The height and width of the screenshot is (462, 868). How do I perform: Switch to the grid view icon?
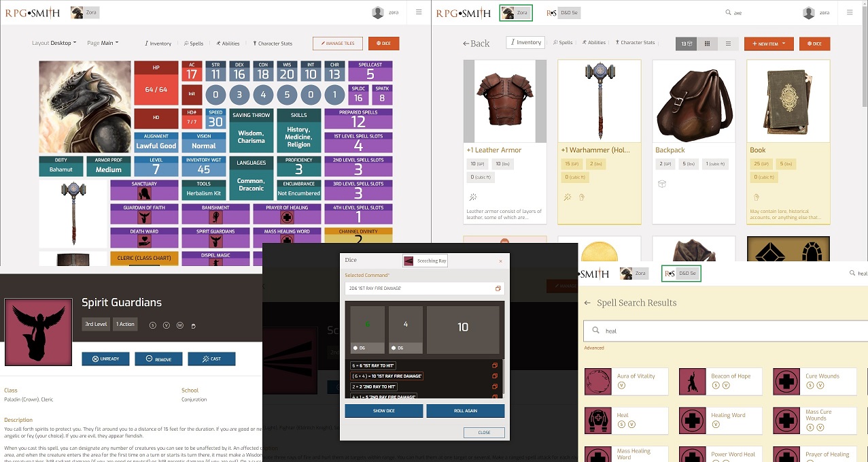point(707,44)
